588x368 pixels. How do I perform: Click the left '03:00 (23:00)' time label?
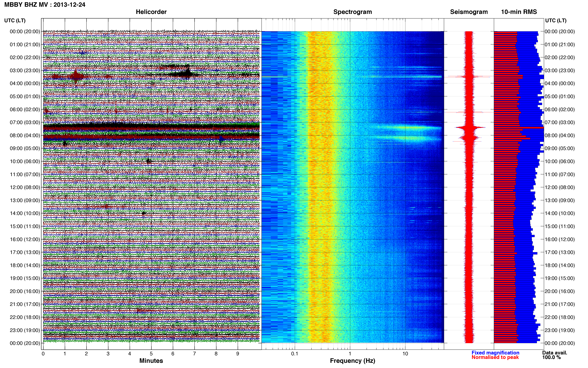point(25,71)
